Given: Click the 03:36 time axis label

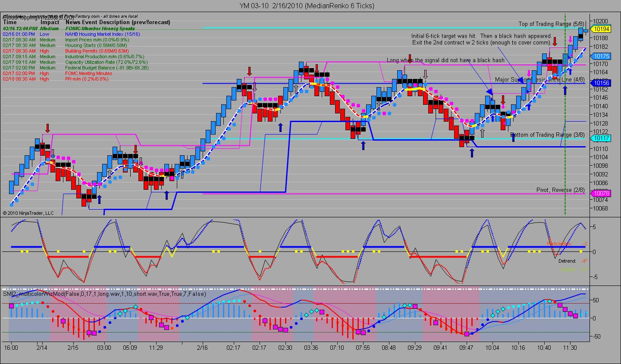Looking at the screenshot, I should [311, 348].
